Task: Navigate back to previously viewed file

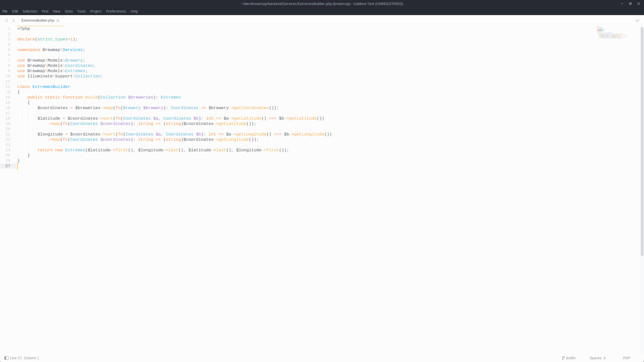Action: pos(7,20)
